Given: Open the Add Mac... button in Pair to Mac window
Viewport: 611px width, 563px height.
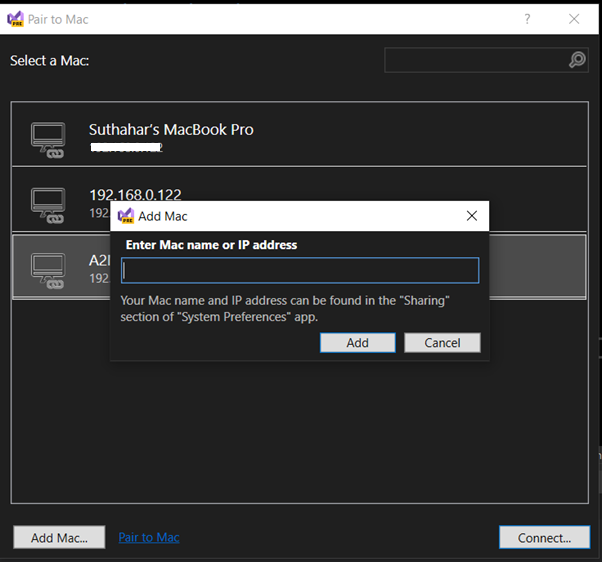Looking at the screenshot, I should tap(59, 537).
